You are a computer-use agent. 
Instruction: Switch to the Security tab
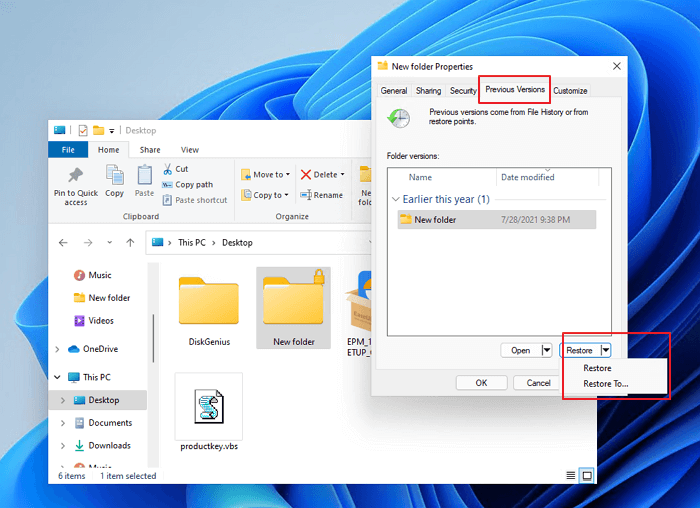463,91
